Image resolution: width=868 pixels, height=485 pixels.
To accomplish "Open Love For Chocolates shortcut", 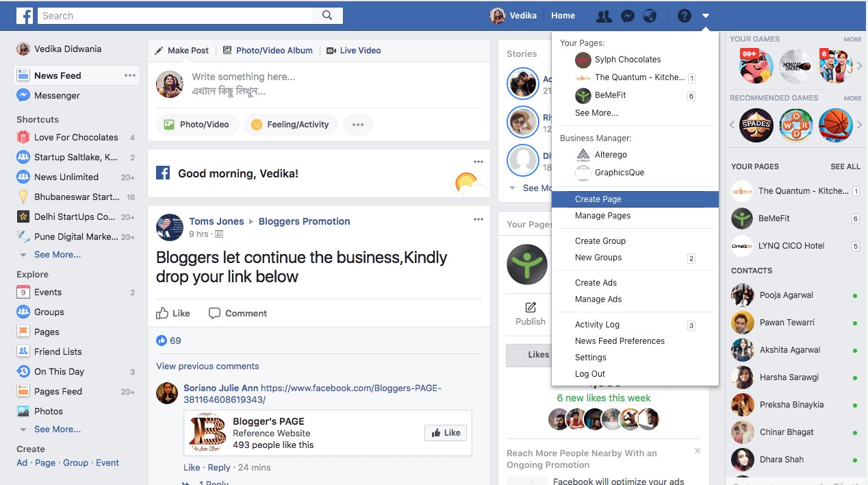I will [76, 138].
